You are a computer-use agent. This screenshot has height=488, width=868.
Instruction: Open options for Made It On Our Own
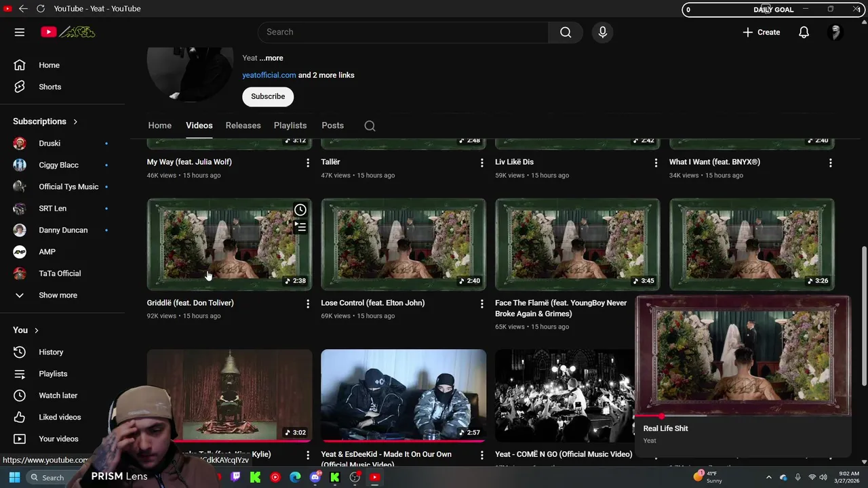tap(482, 455)
